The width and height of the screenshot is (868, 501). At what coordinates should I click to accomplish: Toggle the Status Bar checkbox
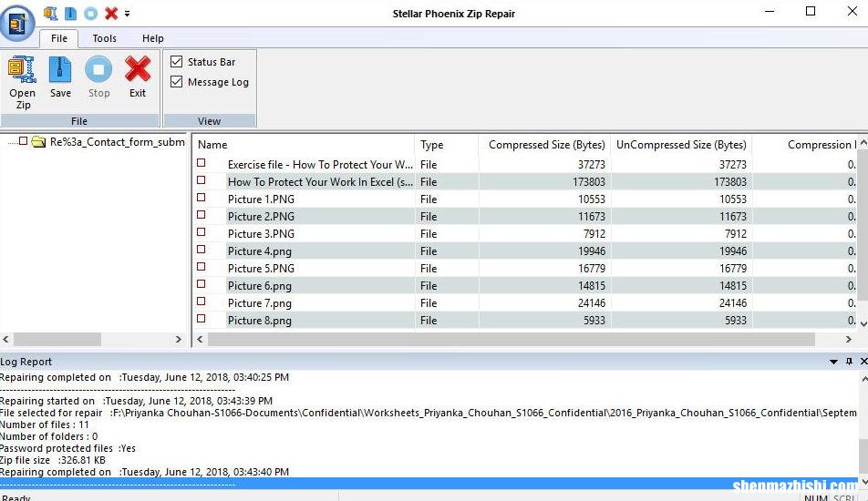click(177, 61)
